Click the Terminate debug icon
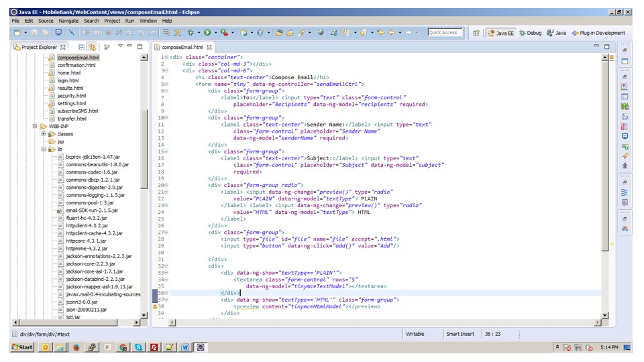 point(108,32)
